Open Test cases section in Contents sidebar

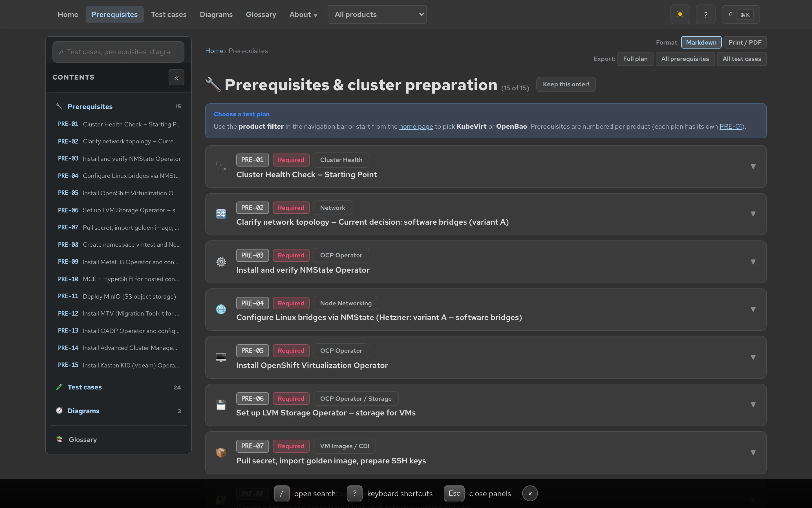pyautogui.click(x=118, y=387)
